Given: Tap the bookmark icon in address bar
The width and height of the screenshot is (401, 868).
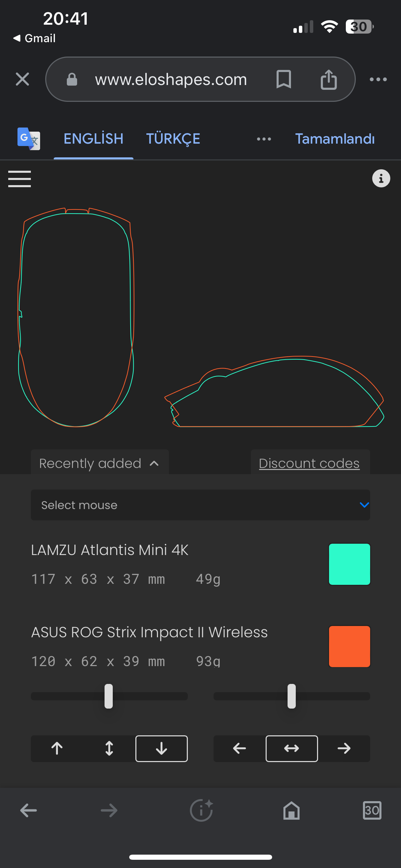Looking at the screenshot, I should pyautogui.click(x=284, y=79).
